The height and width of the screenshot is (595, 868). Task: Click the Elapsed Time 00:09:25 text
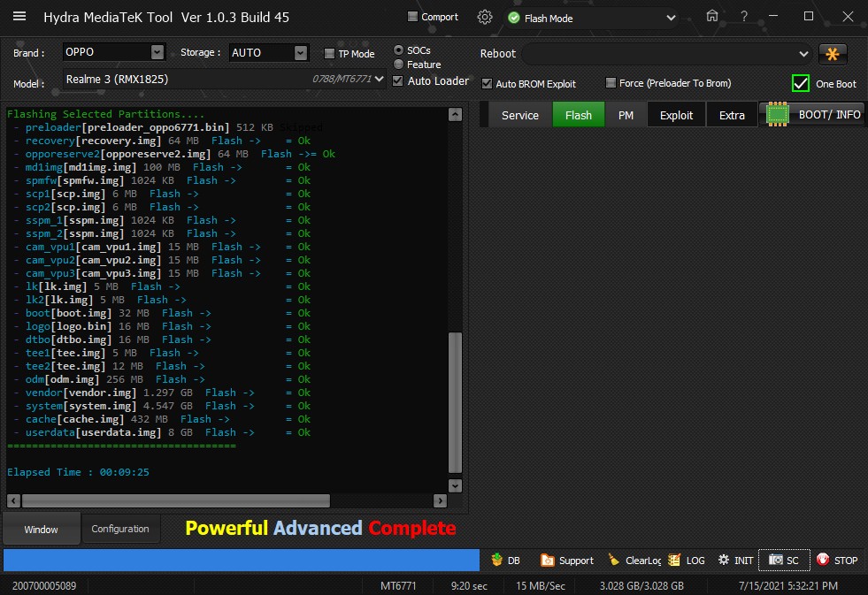78,472
